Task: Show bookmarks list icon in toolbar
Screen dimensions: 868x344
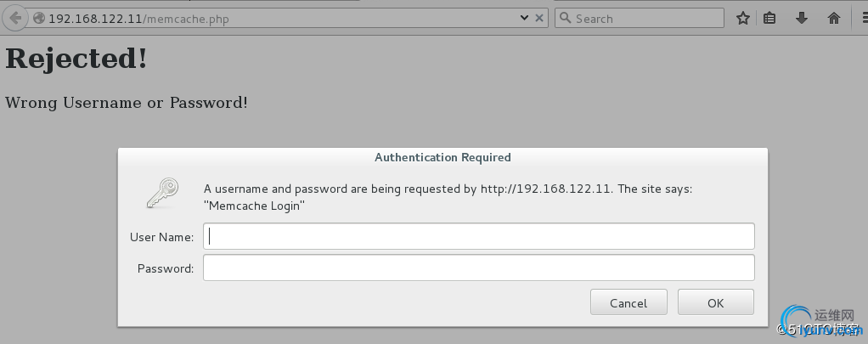Action: click(769, 18)
